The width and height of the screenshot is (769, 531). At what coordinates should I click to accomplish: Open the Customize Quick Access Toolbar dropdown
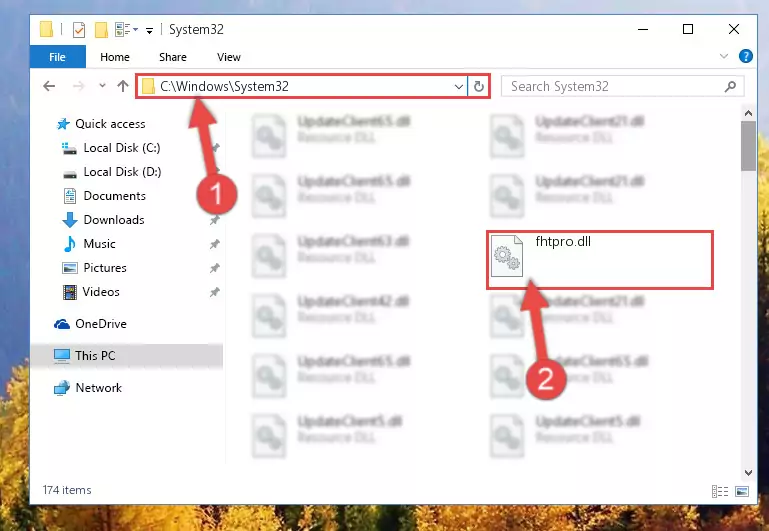pos(149,31)
